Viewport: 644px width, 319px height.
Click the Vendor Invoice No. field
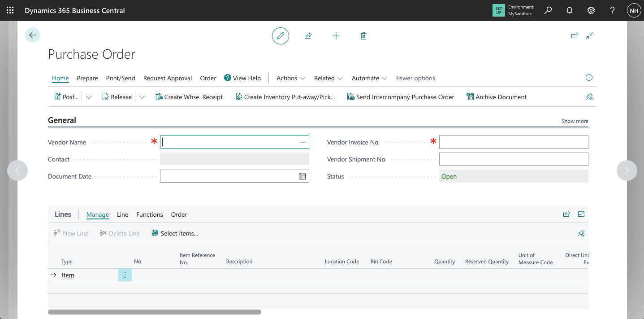coord(513,142)
